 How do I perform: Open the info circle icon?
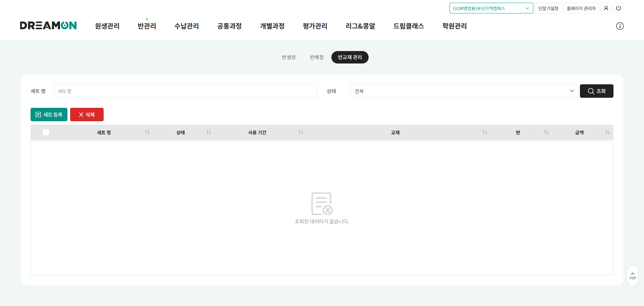620,26
